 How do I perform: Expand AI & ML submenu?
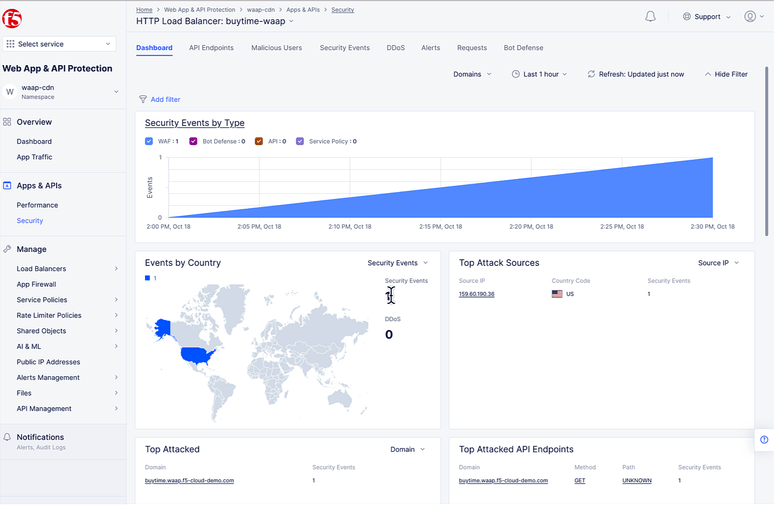116,347
